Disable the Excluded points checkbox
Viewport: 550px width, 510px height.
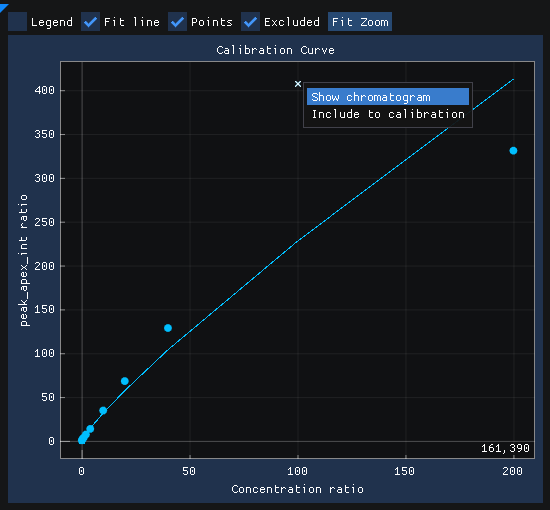click(250, 22)
